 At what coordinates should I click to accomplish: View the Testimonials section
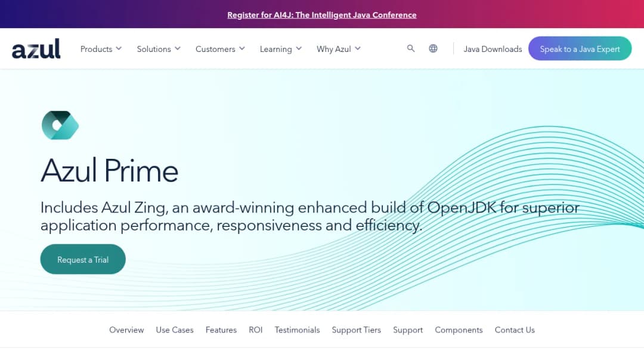[x=297, y=330]
